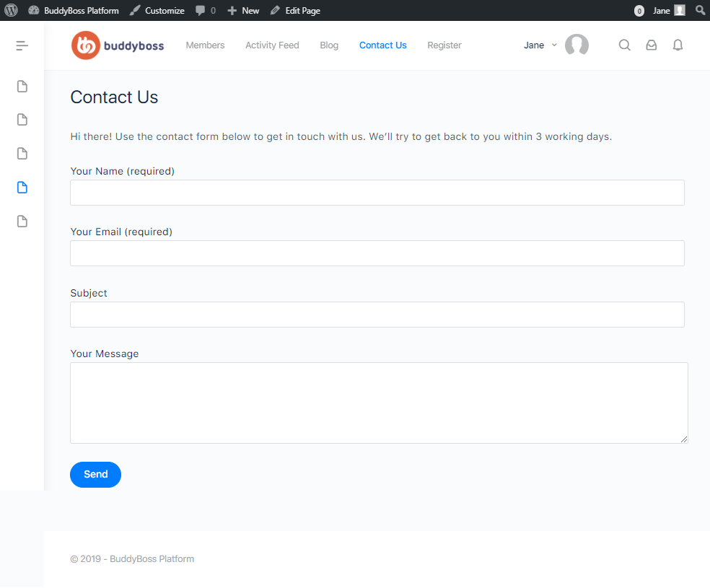Click the Edit Page link
710x588 pixels.
[x=295, y=10]
